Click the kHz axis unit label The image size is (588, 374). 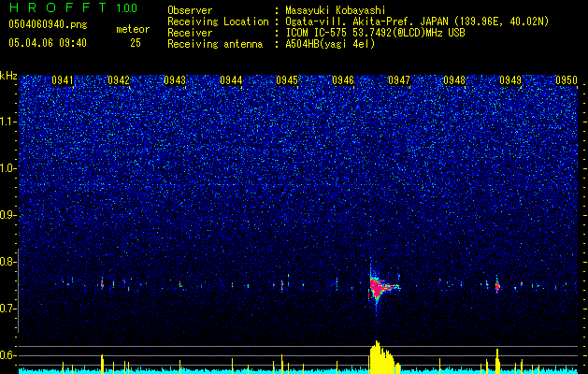(8, 76)
